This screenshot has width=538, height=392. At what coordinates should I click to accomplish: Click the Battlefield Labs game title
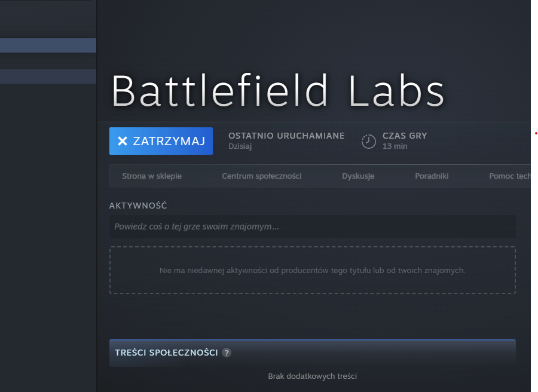click(x=278, y=91)
